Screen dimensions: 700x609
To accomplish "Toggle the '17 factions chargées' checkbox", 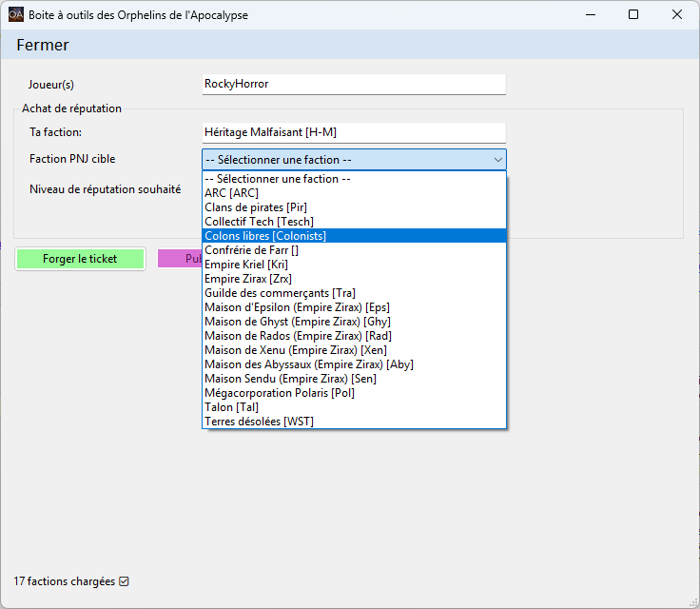I will pos(124,580).
